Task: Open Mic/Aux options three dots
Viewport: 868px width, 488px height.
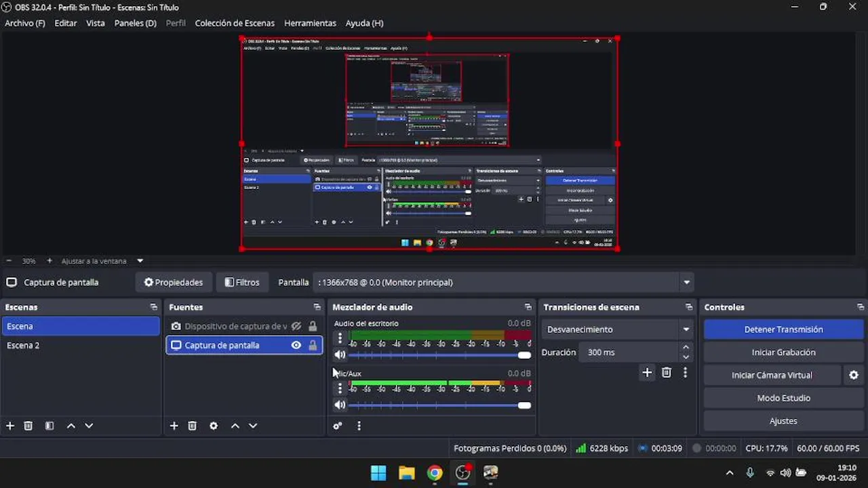Action: [340, 388]
